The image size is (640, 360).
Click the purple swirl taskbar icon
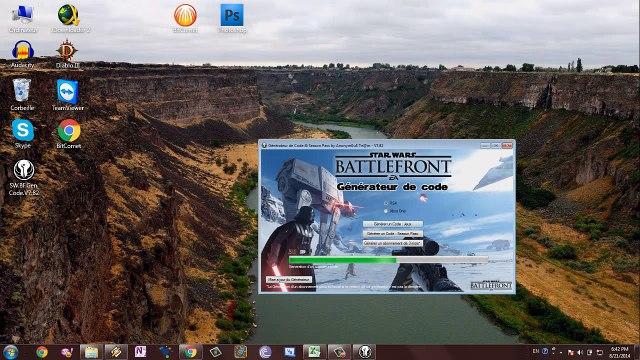point(265,352)
